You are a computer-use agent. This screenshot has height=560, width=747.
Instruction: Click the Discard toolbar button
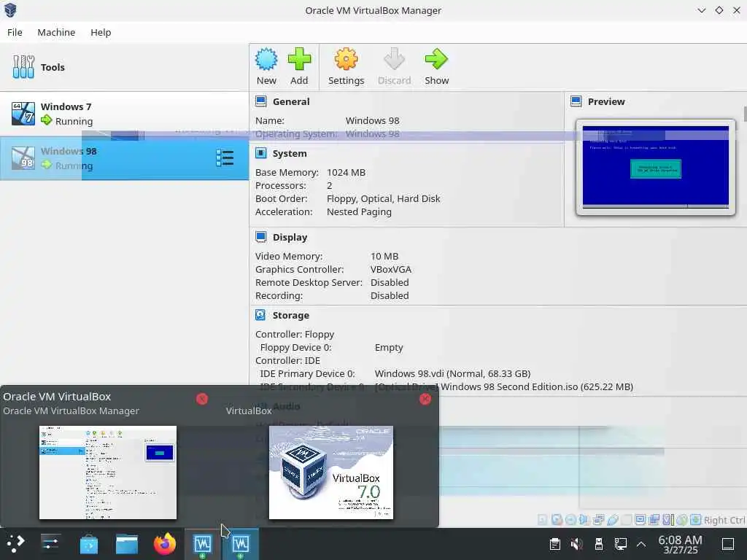coord(394,66)
